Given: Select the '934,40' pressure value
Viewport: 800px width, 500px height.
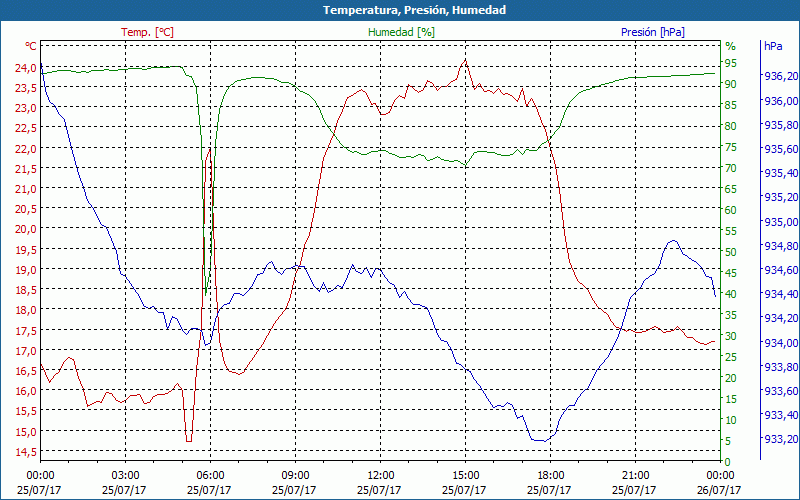Looking at the screenshot, I should [x=781, y=294].
